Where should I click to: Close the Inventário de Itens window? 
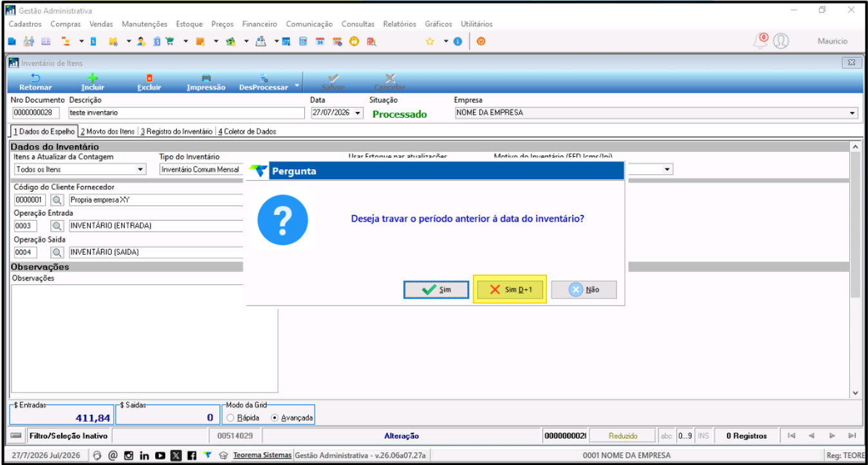tap(851, 62)
